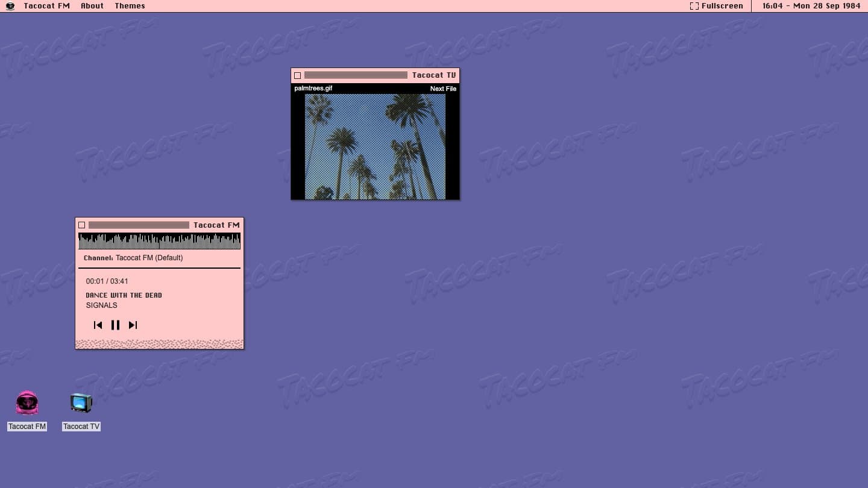Open the Tacocat FM desktop icon
The height and width of the screenshot is (488, 868).
pos(27,402)
